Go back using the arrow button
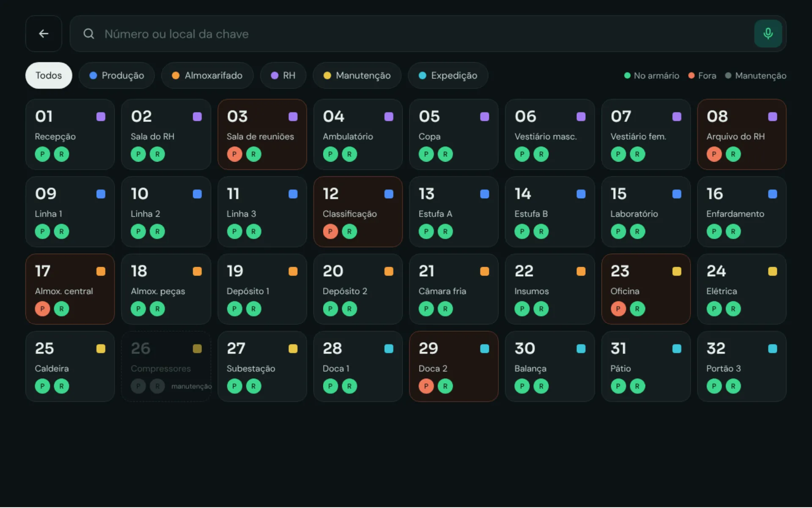This screenshot has height=508, width=812. [44, 34]
